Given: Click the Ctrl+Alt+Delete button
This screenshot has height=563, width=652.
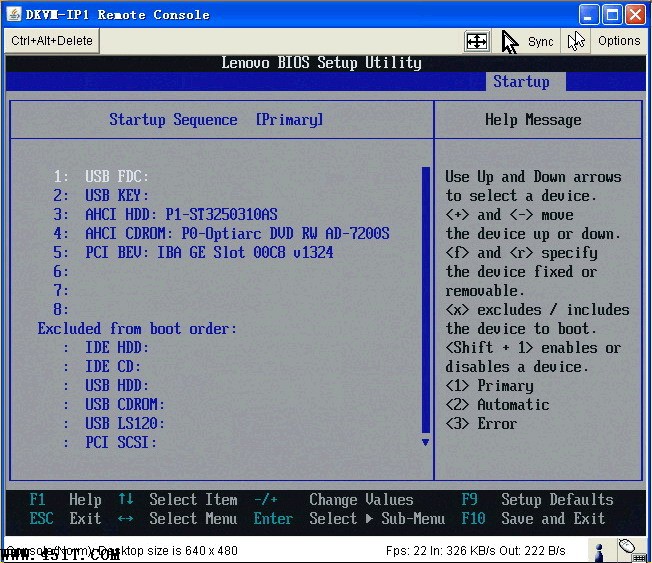Looking at the screenshot, I should [x=52, y=41].
